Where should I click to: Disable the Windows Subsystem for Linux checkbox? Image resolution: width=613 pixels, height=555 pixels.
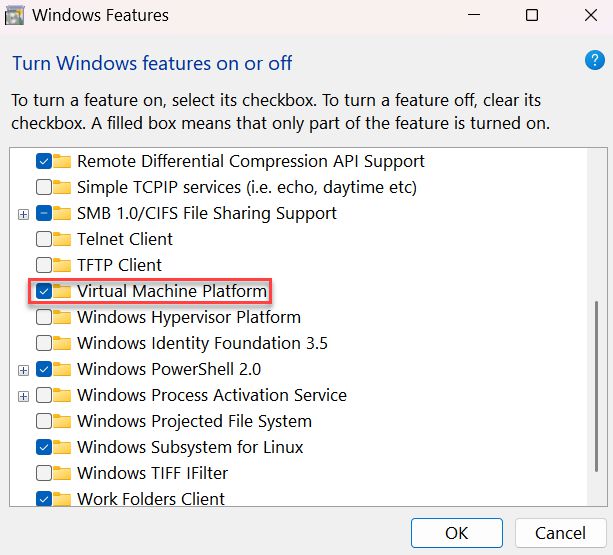pyautogui.click(x=44, y=447)
